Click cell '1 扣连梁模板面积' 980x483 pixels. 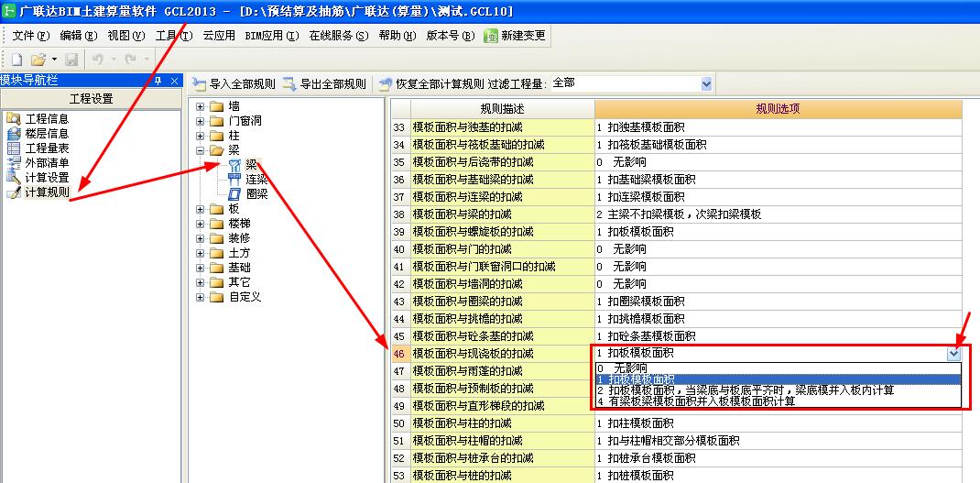(x=779, y=197)
